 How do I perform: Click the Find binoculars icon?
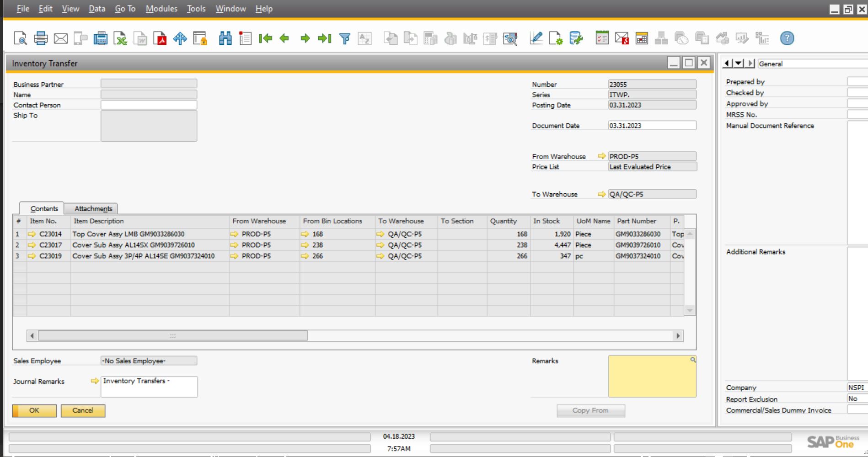pos(225,38)
